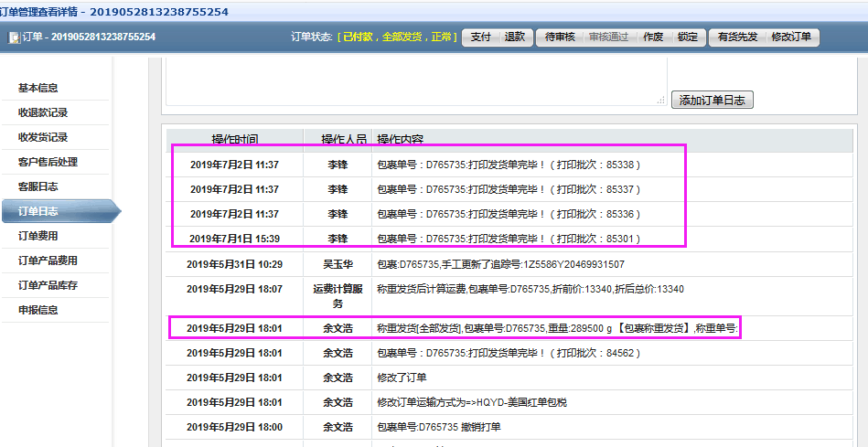Click the 2019年5月29日 18:00 timestamp
The width and height of the screenshot is (868, 447).
[235, 427]
